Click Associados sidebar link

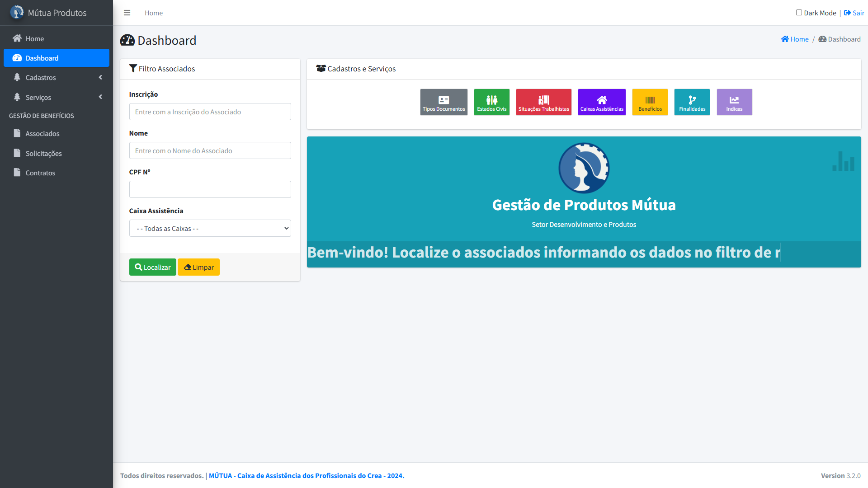42,133
